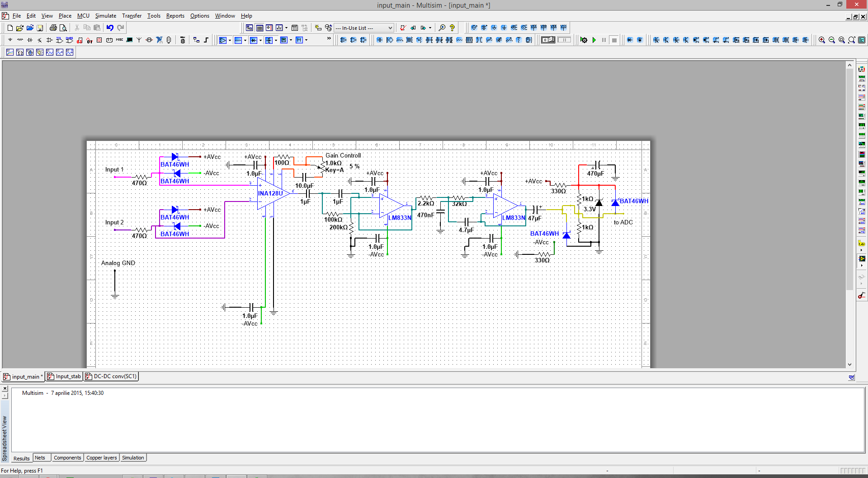Stop the simulation

click(x=614, y=40)
